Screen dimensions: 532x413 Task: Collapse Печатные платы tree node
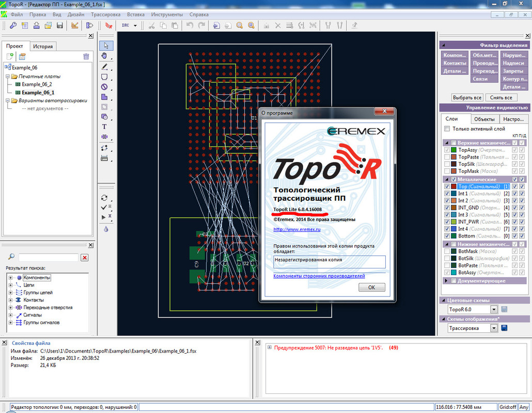pyautogui.click(x=7, y=76)
